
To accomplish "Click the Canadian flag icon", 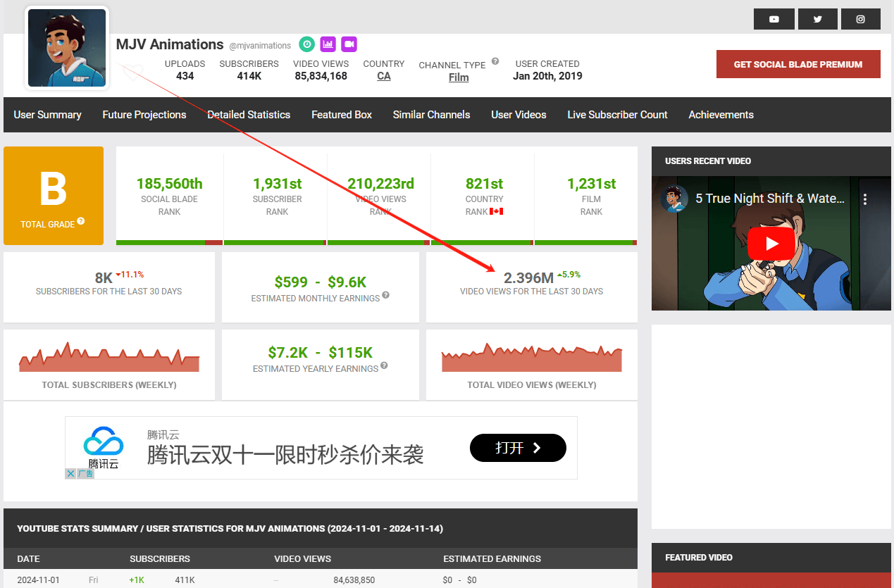I will coord(496,211).
